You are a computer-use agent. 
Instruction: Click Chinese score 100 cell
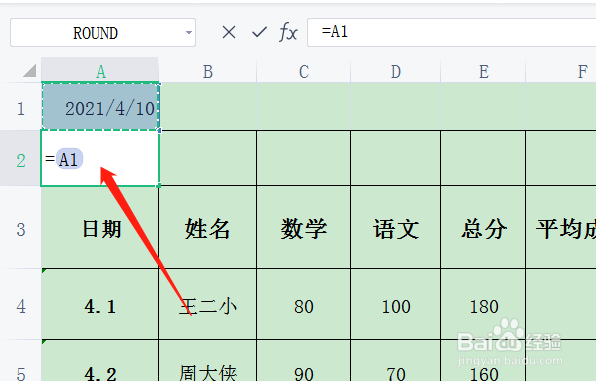pyautogui.click(x=396, y=305)
